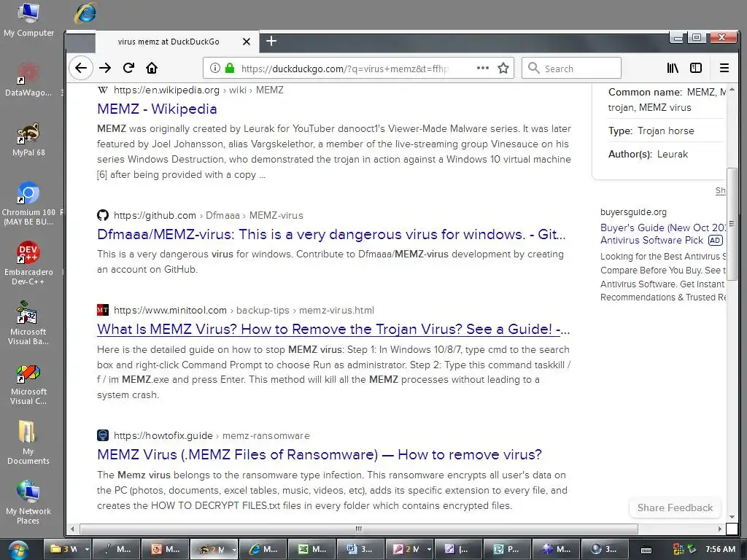Close the virus memz DuckDuckGo tab
Image resolution: width=747 pixels, height=560 pixels.
tap(247, 42)
